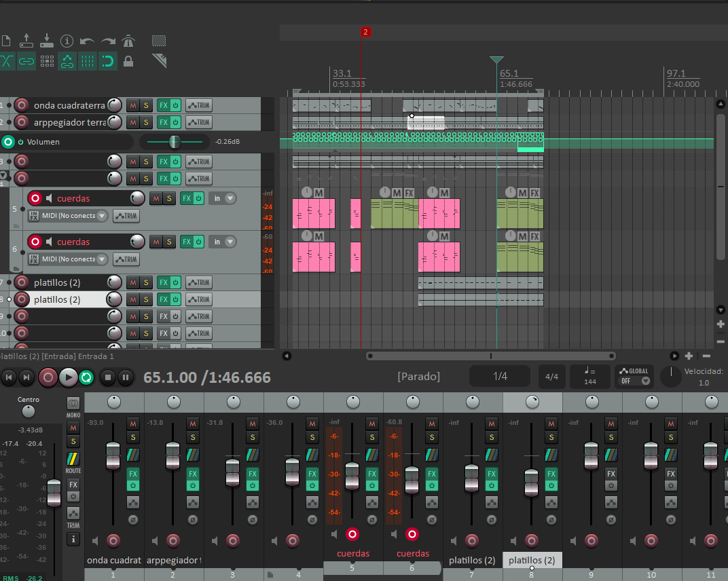Click the redo arrow icon
This screenshot has width=728, height=581.
tap(108, 41)
